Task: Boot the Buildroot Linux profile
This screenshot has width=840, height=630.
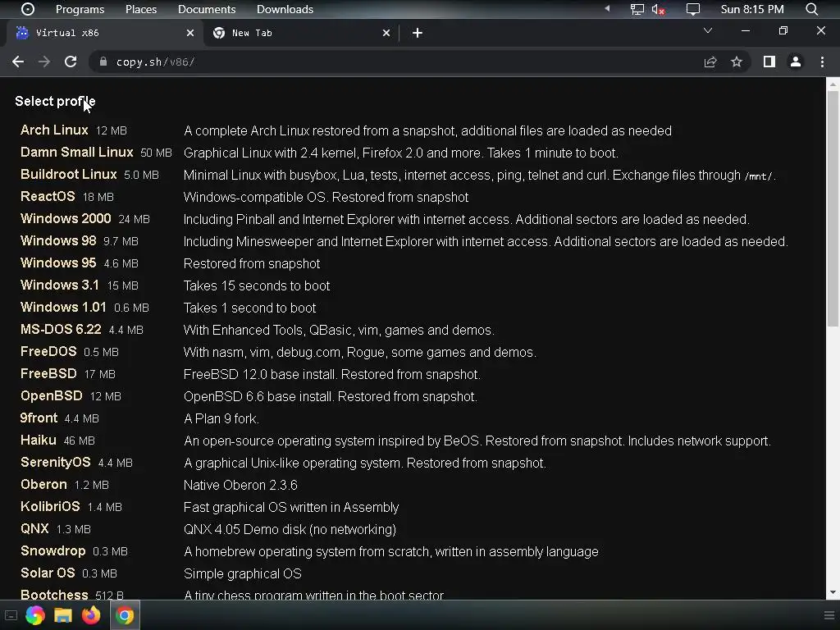Action: click(69, 174)
